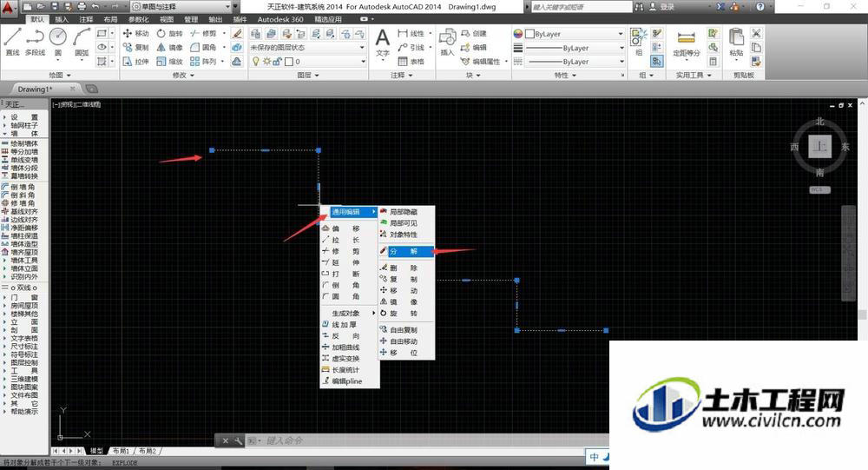Image resolution: width=868 pixels, height=470 pixels.
Task: Select the 缩放 scale tool
Action: 169,61
